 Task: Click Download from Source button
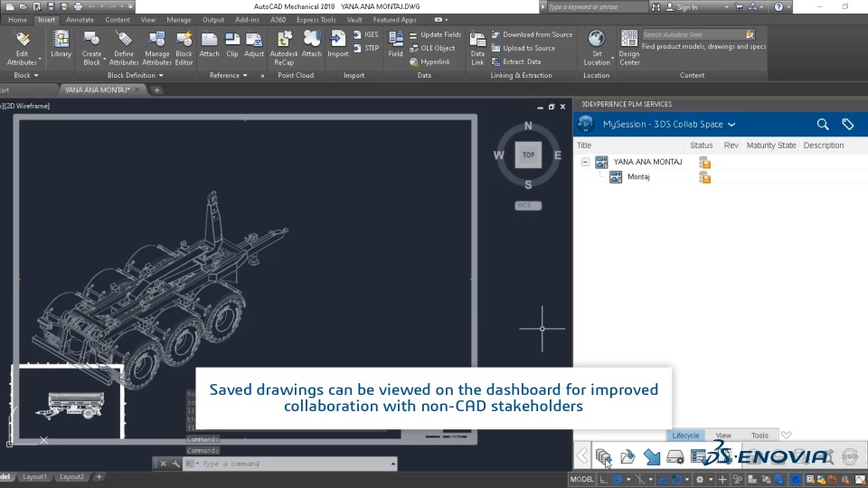[x=532, y=34]
